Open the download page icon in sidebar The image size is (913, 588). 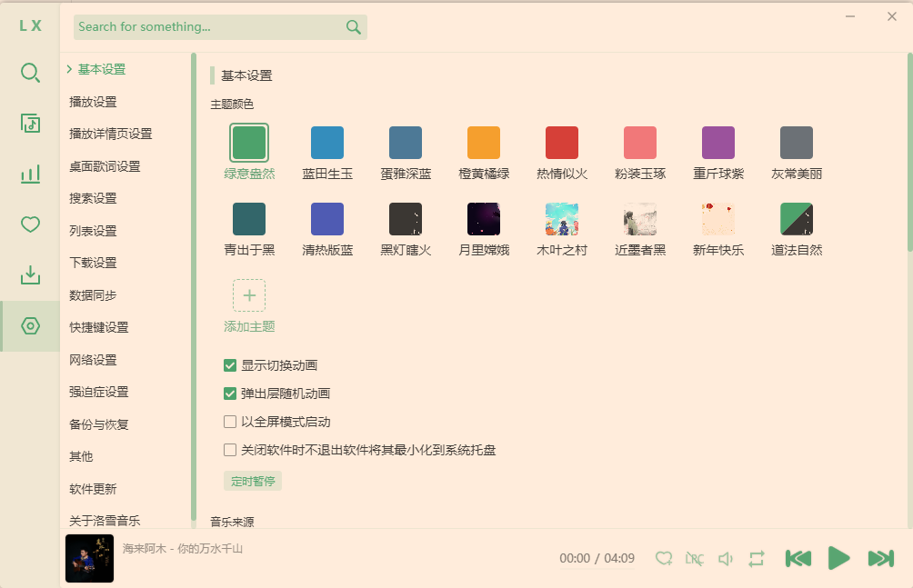[x=30, y=274]
